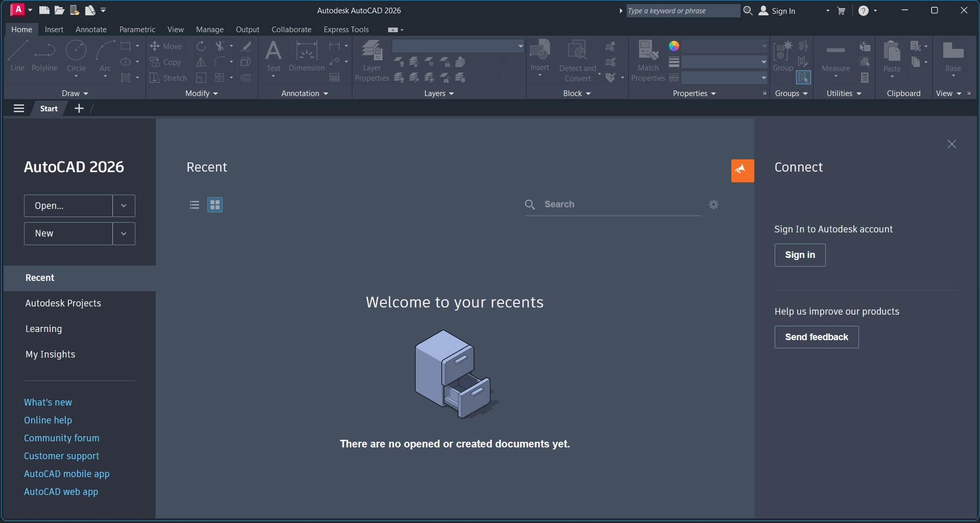The width and height of the screenshot is (980, 523).
Task: Expand the Draw panel
Action: coord(75,93)
